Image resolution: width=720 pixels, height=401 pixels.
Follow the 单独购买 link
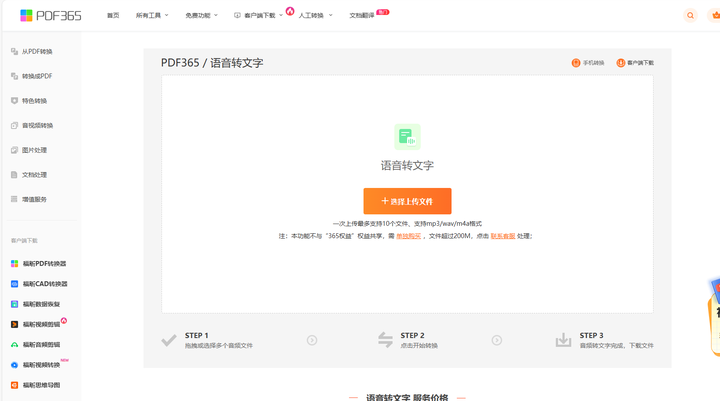[409, 236]
